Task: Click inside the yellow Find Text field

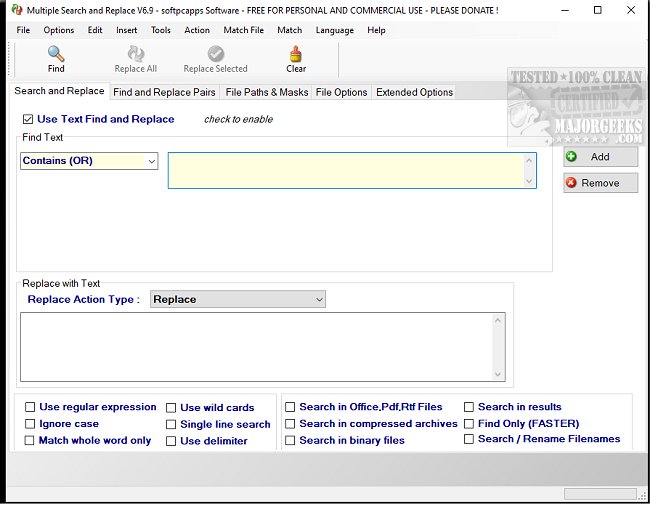Action: click(x=345, y=170)
